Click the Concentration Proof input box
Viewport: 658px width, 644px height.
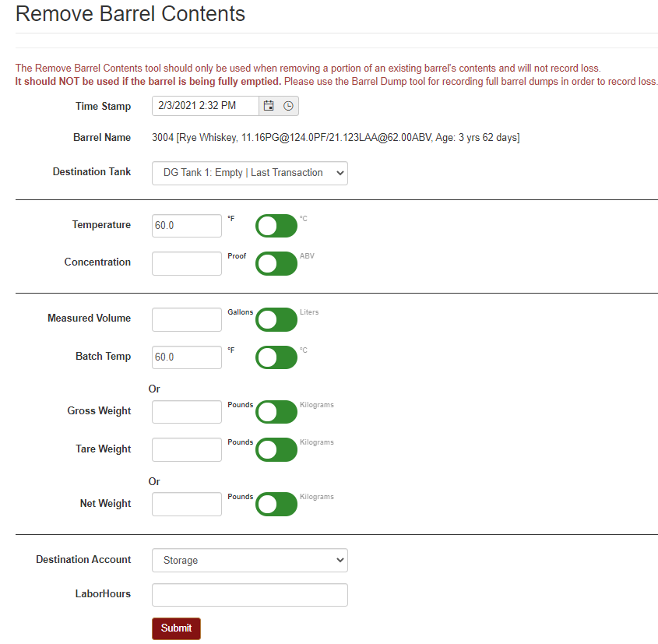186,263
